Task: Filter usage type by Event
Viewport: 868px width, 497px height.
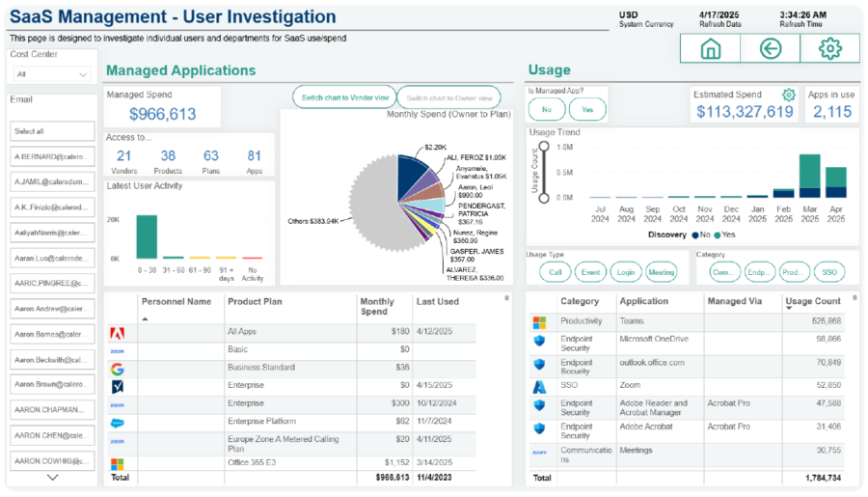Action: pos(590,272)
